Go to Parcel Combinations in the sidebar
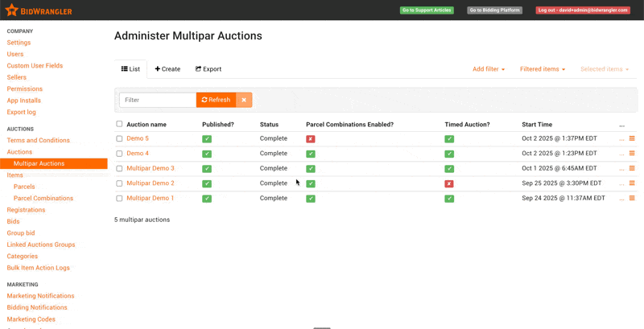This screenshot has width=644, height=329. tap(43, 198)
